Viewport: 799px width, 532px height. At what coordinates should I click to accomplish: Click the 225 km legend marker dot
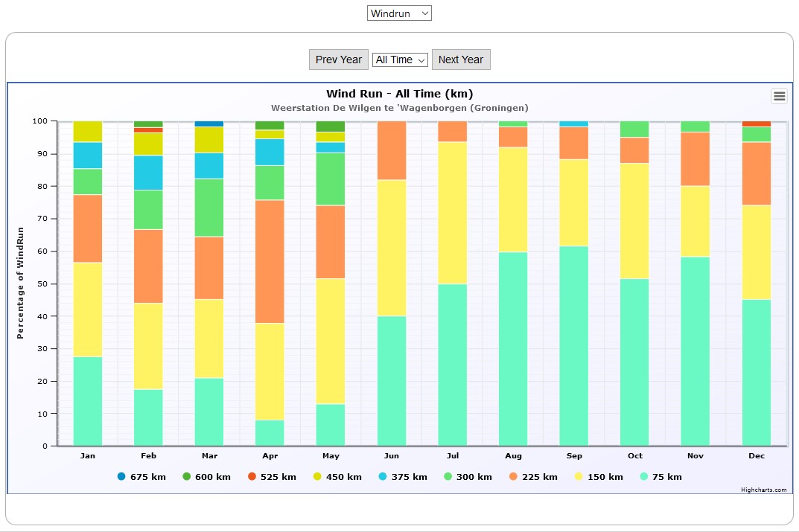coord(514,477)
